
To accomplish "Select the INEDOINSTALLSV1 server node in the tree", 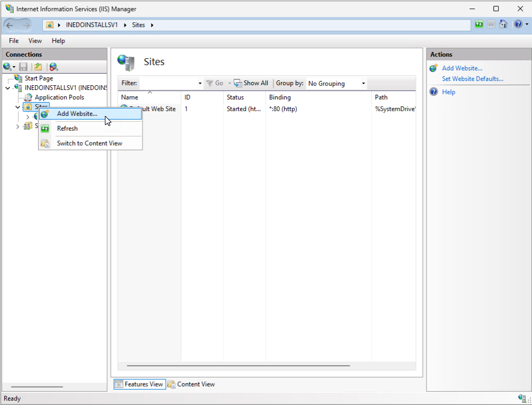I will point(66,88).
